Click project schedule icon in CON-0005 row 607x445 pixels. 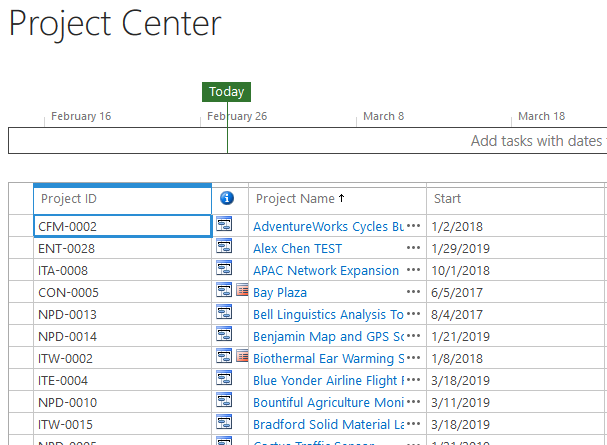click(224, 290)
